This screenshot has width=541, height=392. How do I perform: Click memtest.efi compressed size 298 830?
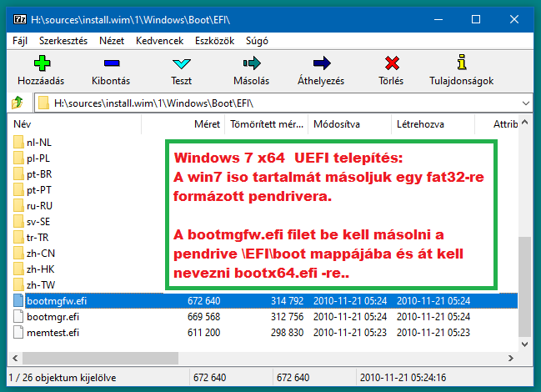click(x=287, y=333)
